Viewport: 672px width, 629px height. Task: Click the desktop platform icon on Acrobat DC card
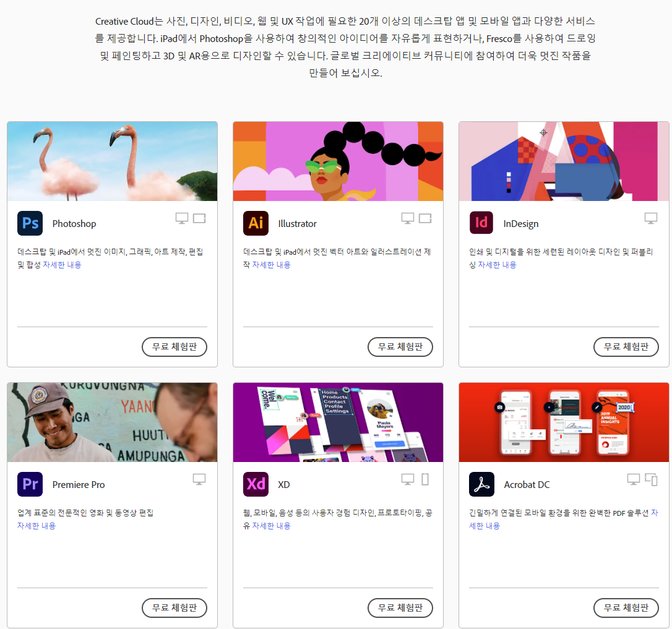click(x=634, y=479)
